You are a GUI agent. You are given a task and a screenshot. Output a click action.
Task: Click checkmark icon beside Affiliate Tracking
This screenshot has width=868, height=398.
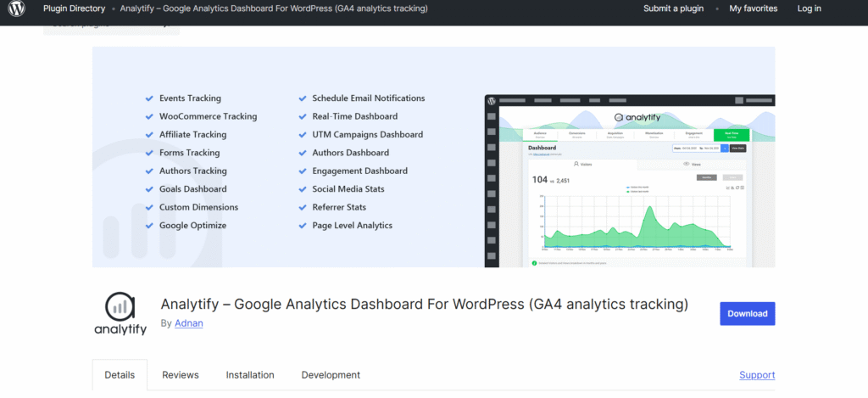(149, 135)
